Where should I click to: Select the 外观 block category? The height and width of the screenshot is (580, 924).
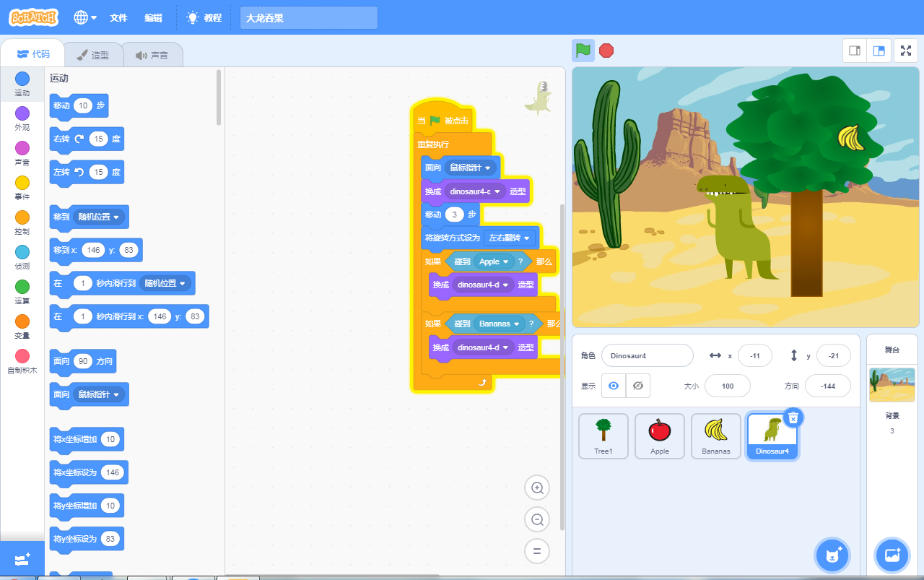(22, 118)
